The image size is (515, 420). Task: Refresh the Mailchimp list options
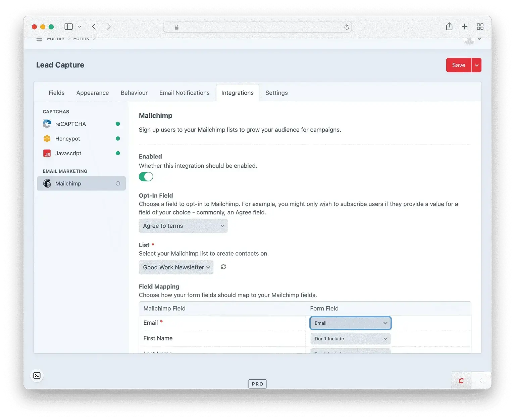223,267
